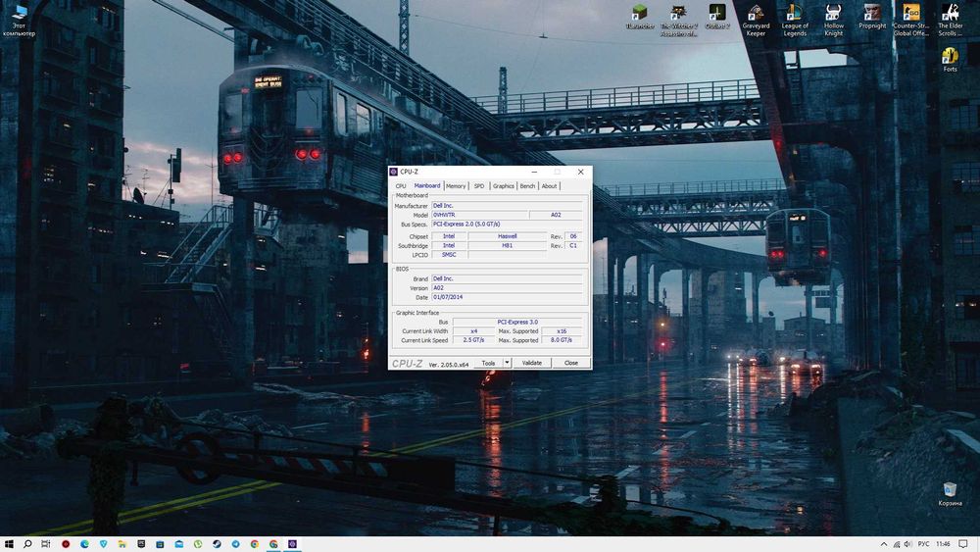This screenshot has height=552, width=980.
Task: Open the Hollow Knight desktop shortcut
Action: (x=833, y=20)
